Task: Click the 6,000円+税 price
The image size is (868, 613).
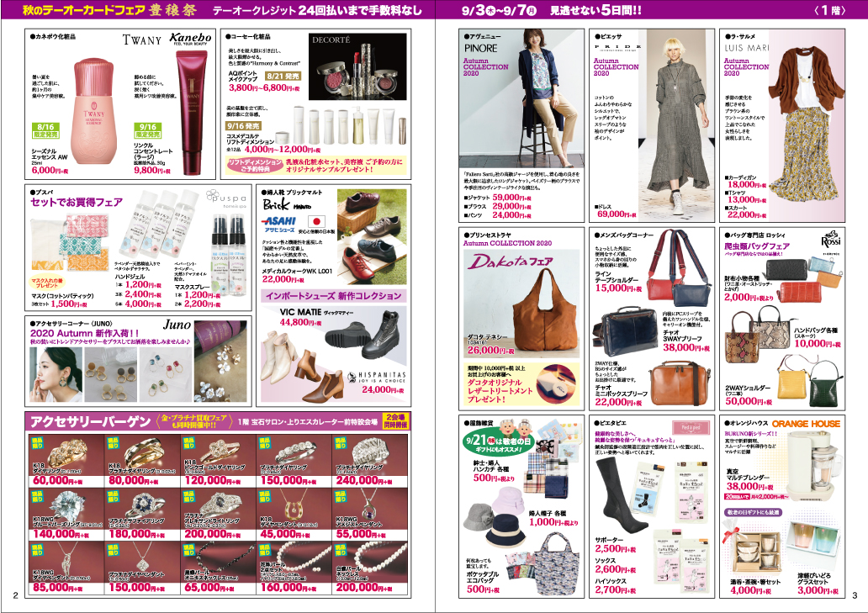Action: 50,171
